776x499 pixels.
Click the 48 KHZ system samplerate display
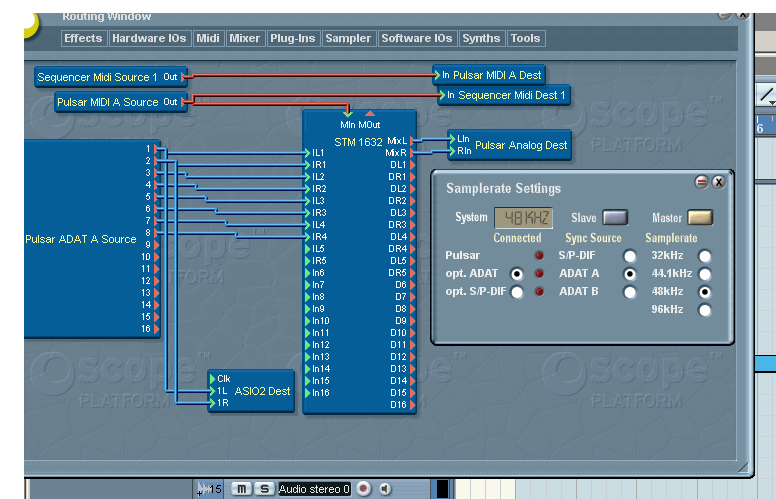[x=524, y=218]
